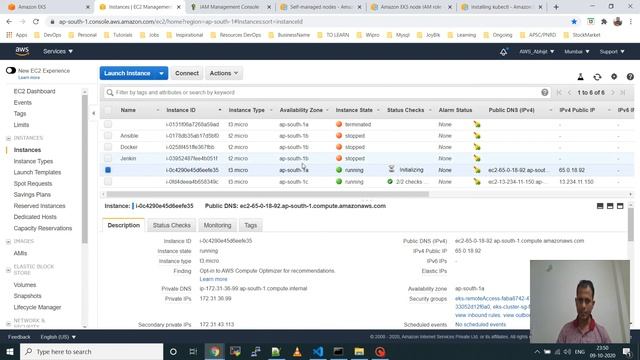Viewport: 640px width, 360px height.
Task: Refresh the instances list
Action: point(597,76)
